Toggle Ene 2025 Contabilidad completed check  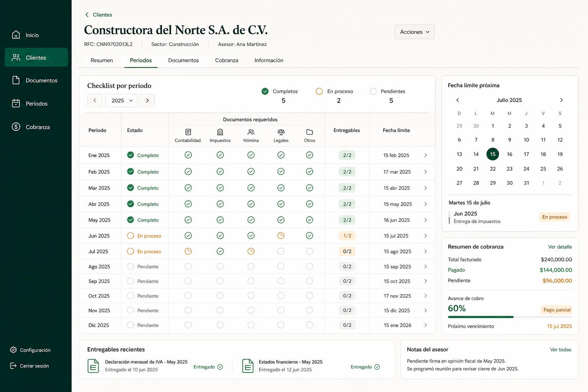pyautogui.click(x=188, y=155)
